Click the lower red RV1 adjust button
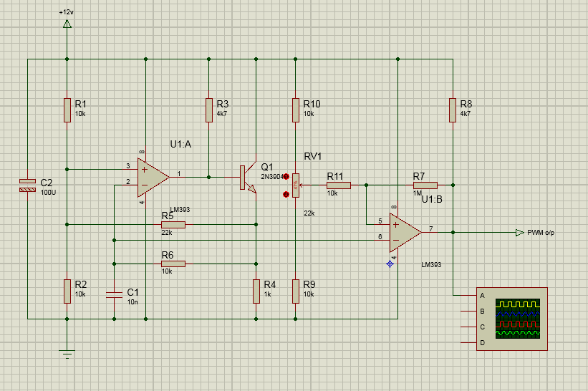This screenshot has height=391, width=588. (x=286, y=194)
